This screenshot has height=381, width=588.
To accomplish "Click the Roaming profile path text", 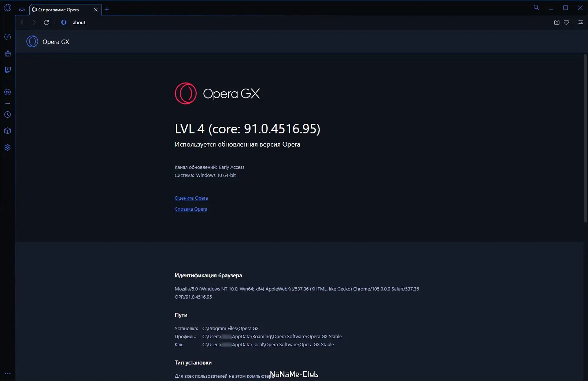I will pyautogui.click(x=272, y=337).
